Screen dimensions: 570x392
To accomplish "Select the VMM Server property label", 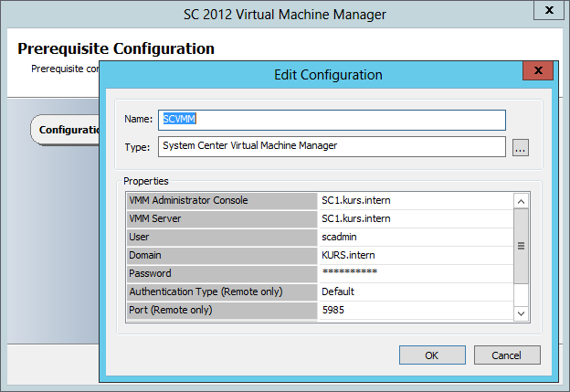I will [222, 219].
